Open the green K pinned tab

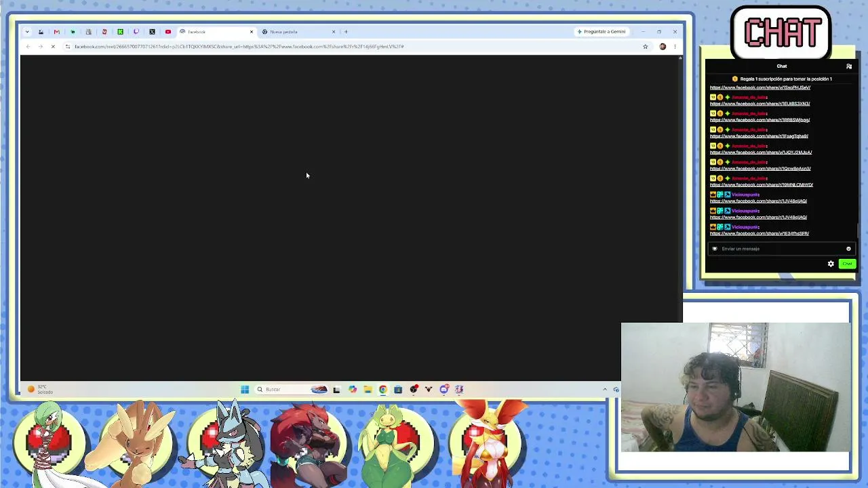pyautogui.click(x=120, y=32)
